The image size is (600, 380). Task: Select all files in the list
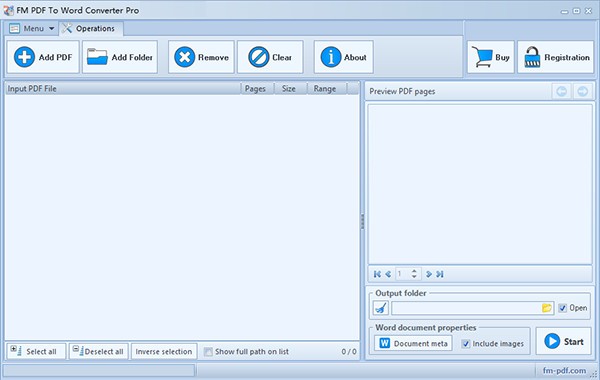[x=36, y=351]
